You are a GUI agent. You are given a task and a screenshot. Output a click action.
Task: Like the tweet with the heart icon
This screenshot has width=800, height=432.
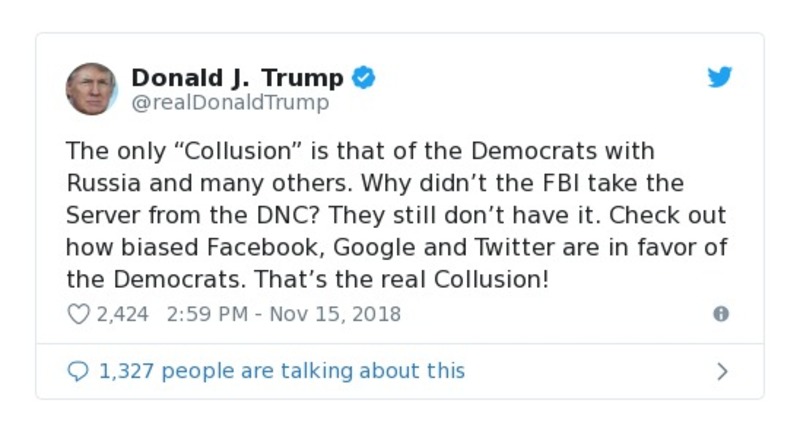coord(78,314)
